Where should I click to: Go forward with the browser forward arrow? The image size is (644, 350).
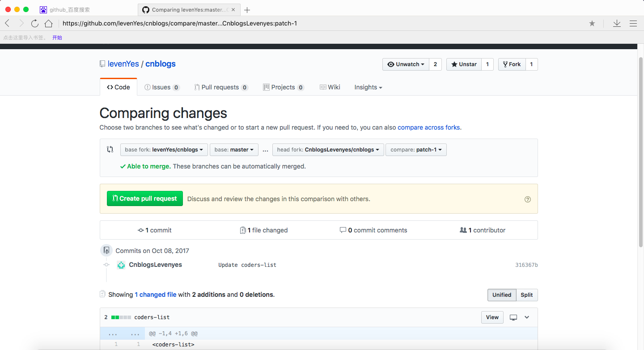pos(21,23)
